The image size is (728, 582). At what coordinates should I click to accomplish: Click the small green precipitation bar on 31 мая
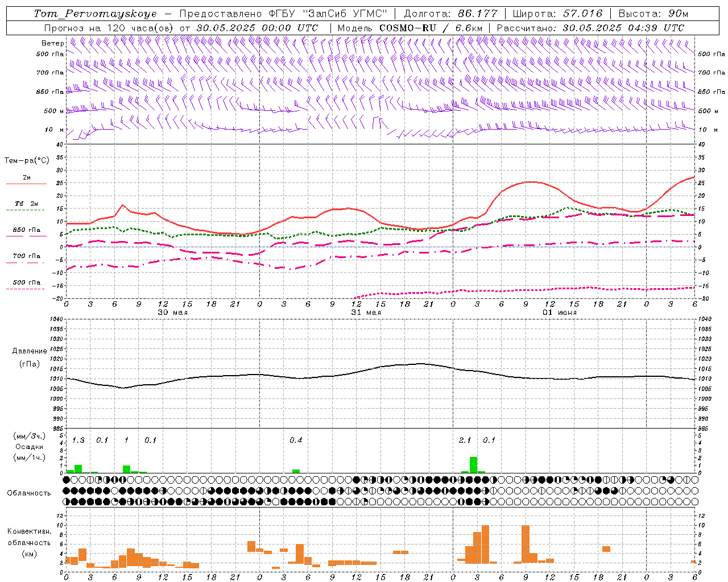click(296, 471)
